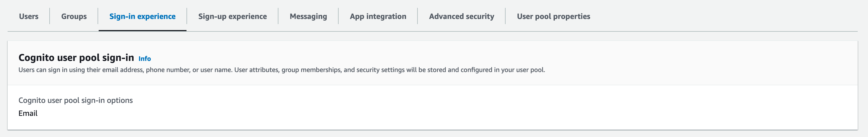Click the blank white area beside Email
The width and height of the screenshot is (868, 137).
438,113
